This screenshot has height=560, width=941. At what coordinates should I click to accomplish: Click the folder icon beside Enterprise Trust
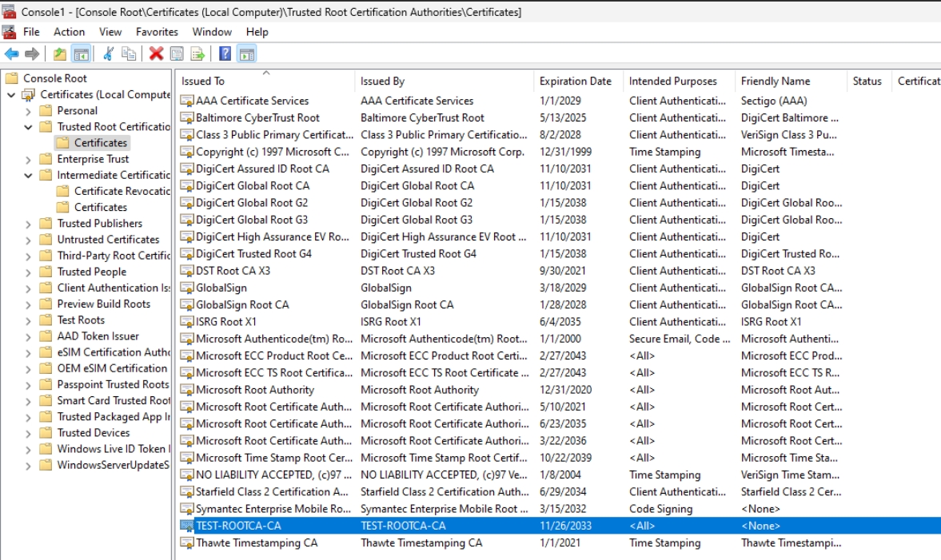[46, 159]
